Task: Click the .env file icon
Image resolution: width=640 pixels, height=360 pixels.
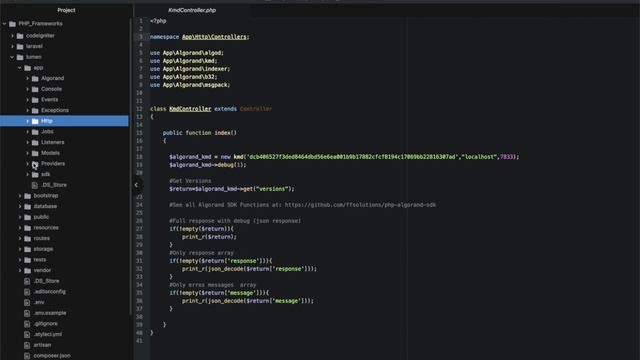Action: click(x=27, y=302)
